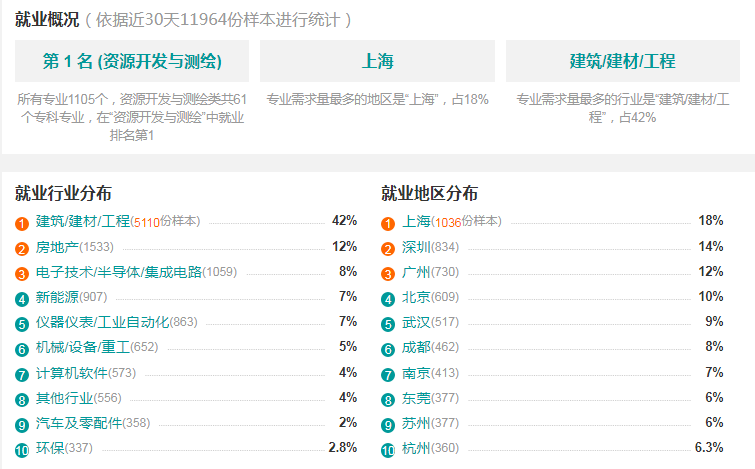755x469 pixels.
Task: Click orange rank 1 badge beside 上海
Action: tap(388, 224)
